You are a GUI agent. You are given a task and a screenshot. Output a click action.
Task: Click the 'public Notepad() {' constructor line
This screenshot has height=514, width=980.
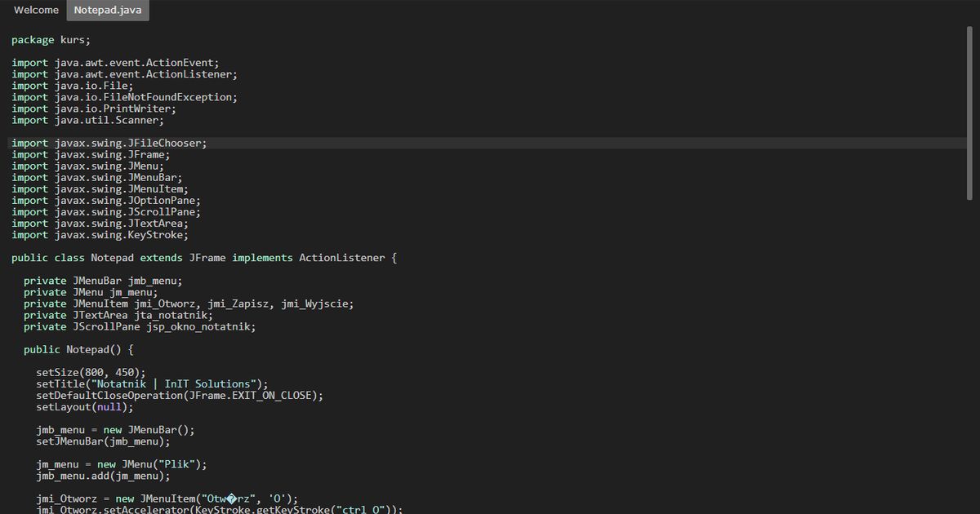(x=78, y=348)
